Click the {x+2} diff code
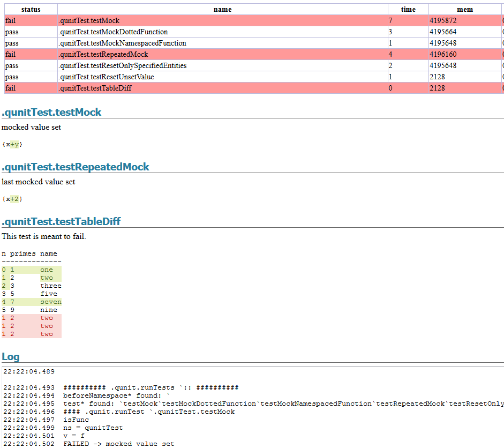Screen dimensions: 504x448 (x=12, y=199)
